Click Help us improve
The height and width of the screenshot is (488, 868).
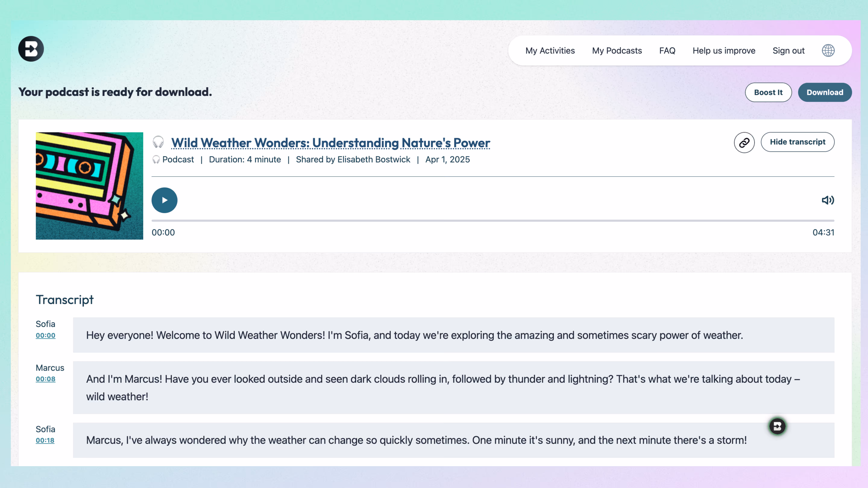(x=724, y=50)
